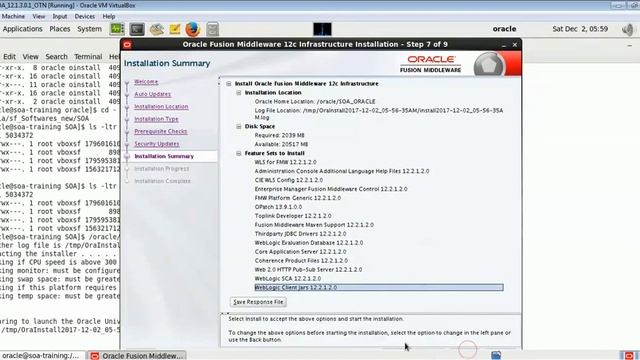Viewport: 640px width, 360px height.
Task: Collapse the Installation Location node
Action: coord(239,93)
